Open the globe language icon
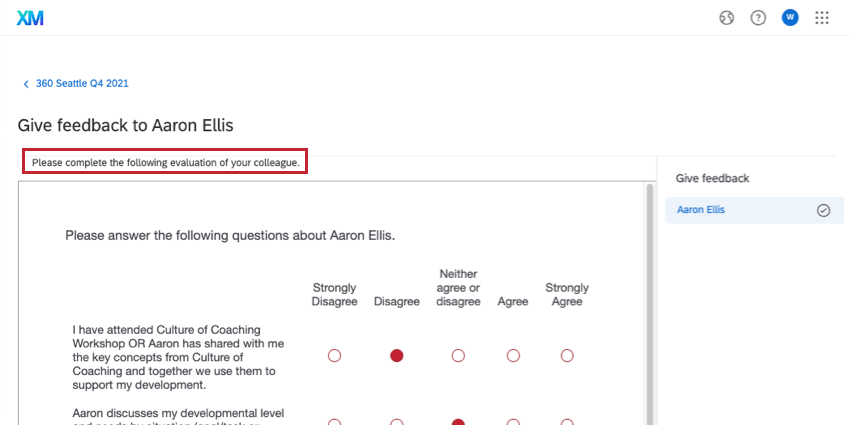Image resolution: width=850 pixels, height=425 pixels. 727,18
